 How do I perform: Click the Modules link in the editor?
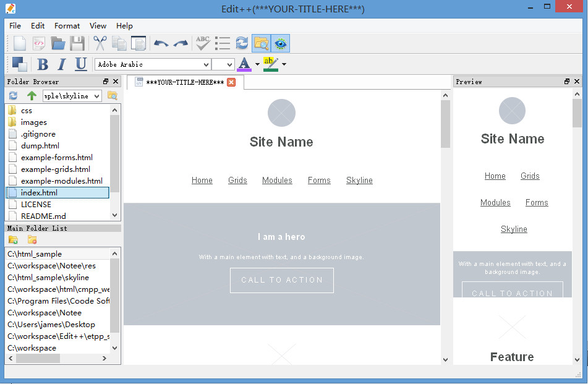click(x=277, y=181)
